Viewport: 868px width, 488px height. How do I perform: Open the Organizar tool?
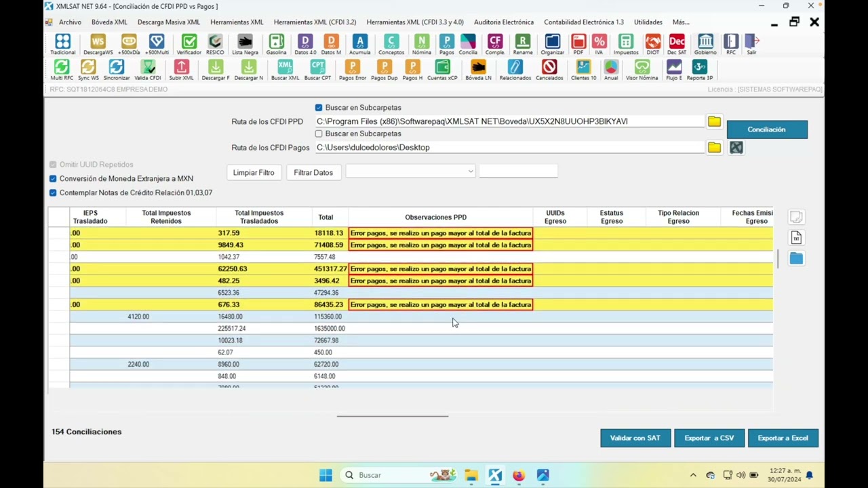(552, 45)
